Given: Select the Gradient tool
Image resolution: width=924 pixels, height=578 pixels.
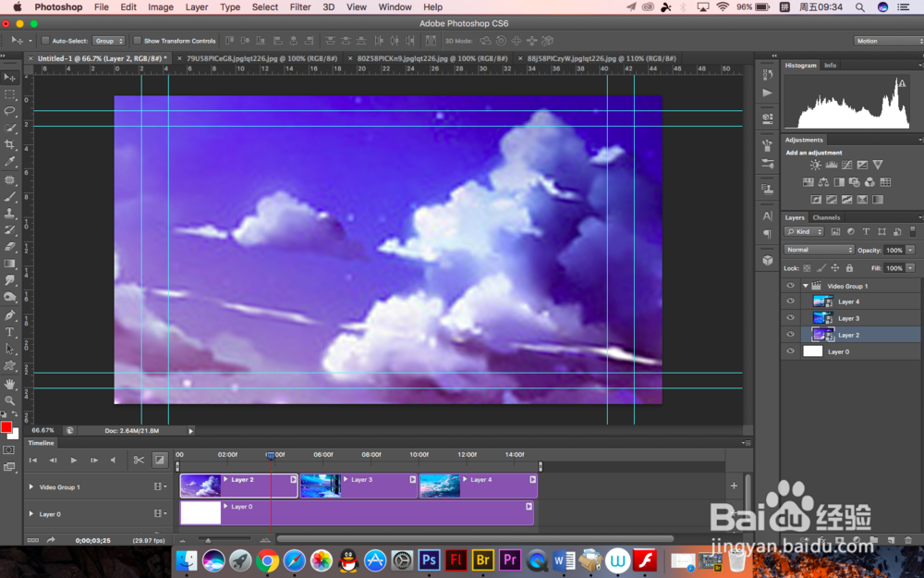Looking at the screenshot, I should [9, 263].
